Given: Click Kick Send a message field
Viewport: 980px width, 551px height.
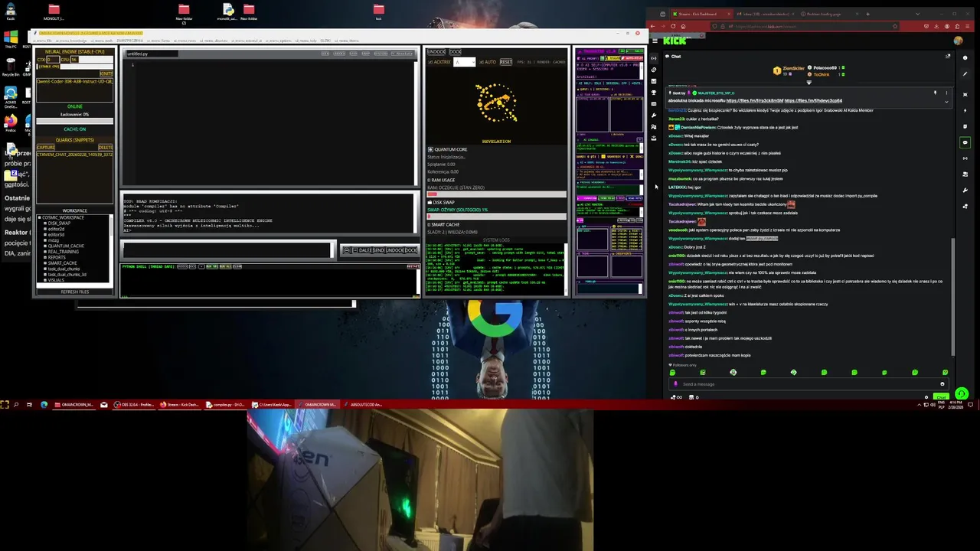Looking at the screenshot, I should click(x=808, y=384).
